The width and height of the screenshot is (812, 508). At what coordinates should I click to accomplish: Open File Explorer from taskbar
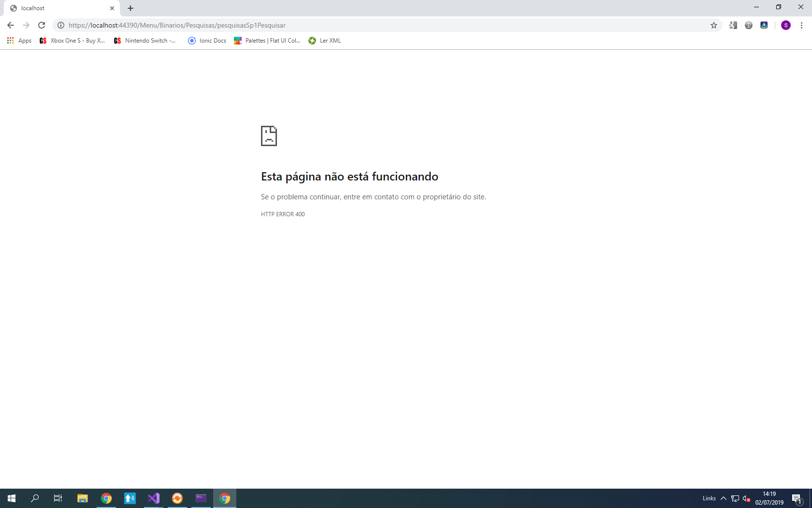tap(83, 498)
